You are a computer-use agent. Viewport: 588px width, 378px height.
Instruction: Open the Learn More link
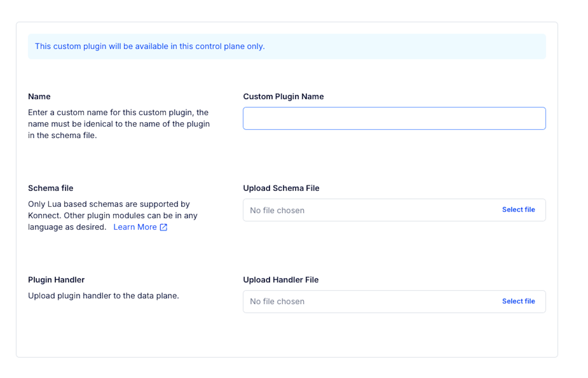click(x=135, y=227)
